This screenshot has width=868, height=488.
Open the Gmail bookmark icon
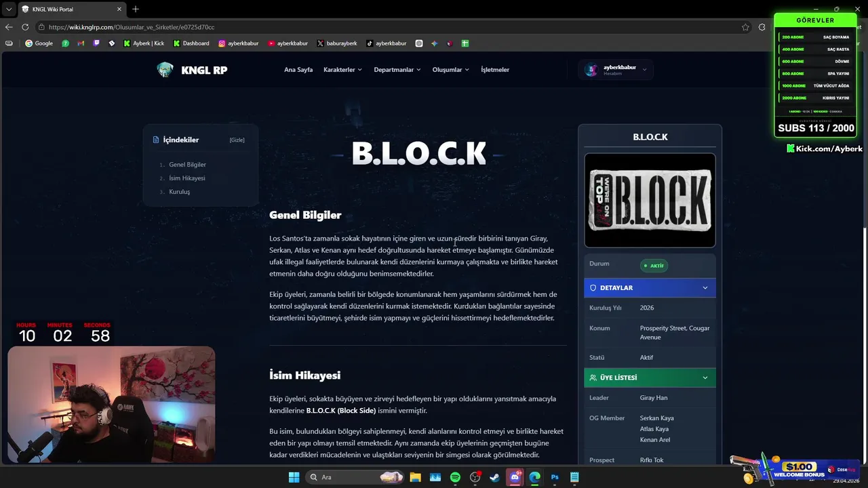[x=81, y=43]
